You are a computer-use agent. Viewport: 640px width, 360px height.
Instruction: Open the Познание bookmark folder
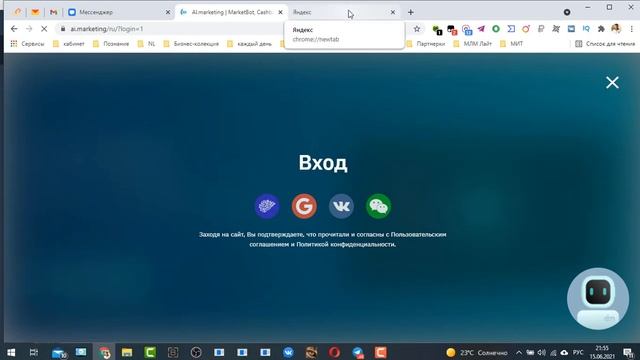point(111,44)
